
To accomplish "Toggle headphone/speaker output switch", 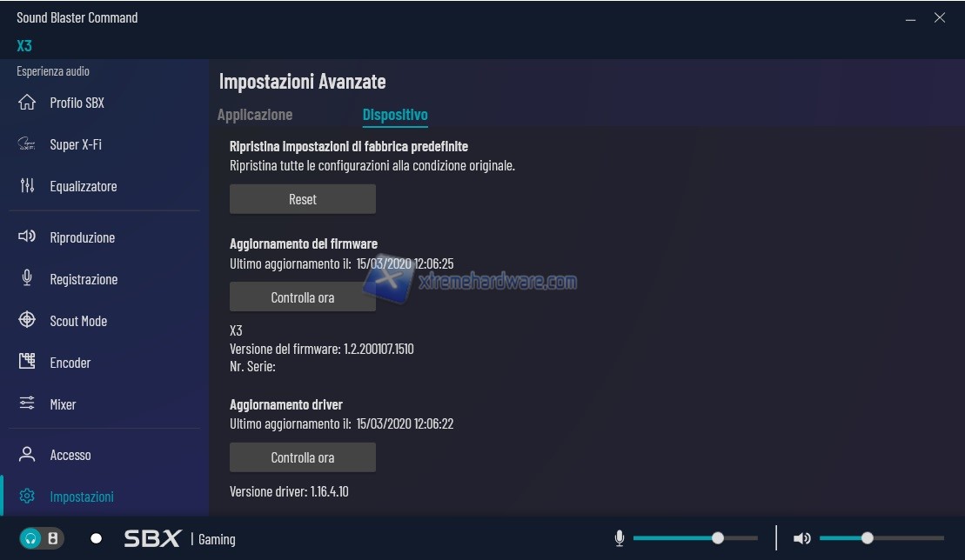I will pos(42,538).
